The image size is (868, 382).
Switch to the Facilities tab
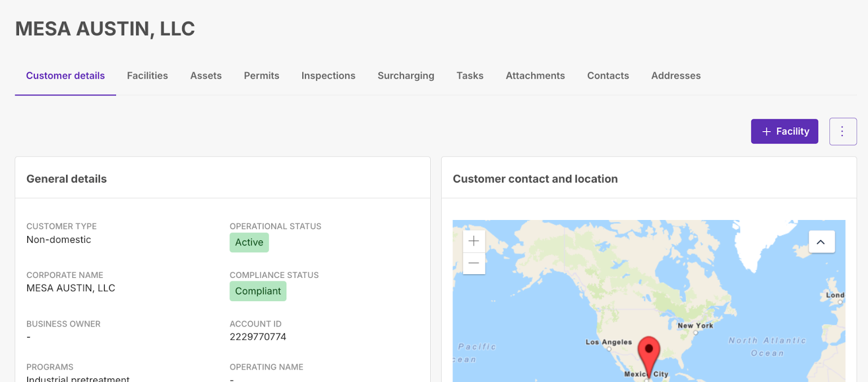pos(148,76)
